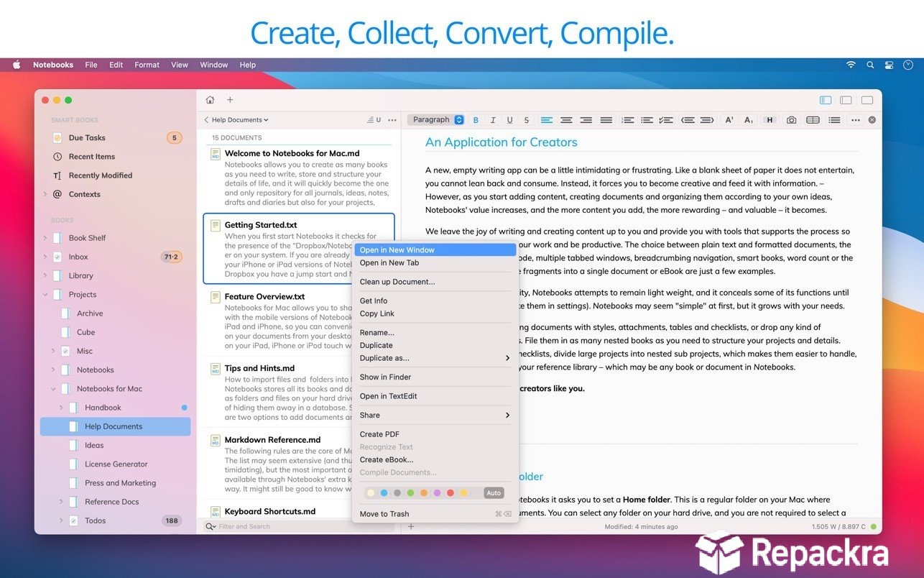
Task: Choose Open in New Tab
Action: [x=435, y=262]
